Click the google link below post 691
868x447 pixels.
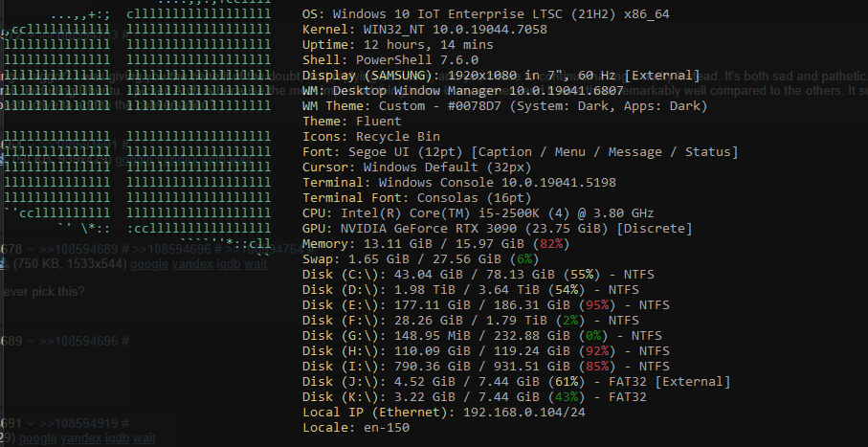[37, 438]
